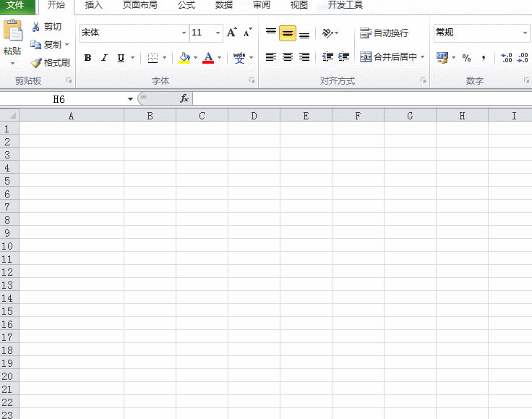Open Name Box dropdown arrow

point(130,99)
